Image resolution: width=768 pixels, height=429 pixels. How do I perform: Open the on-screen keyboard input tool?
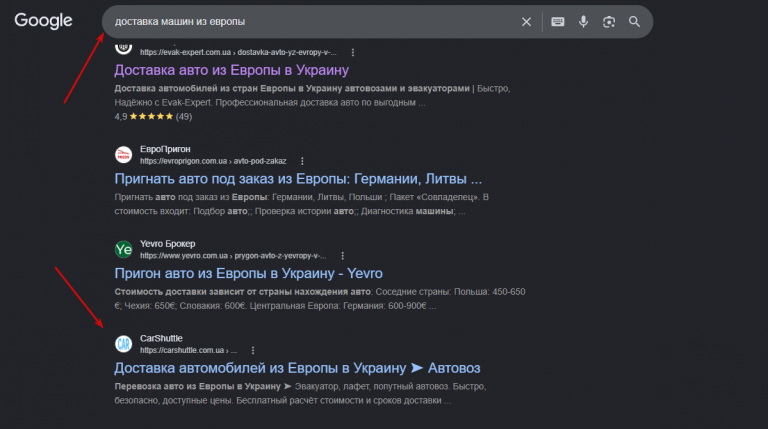point(557,22)
